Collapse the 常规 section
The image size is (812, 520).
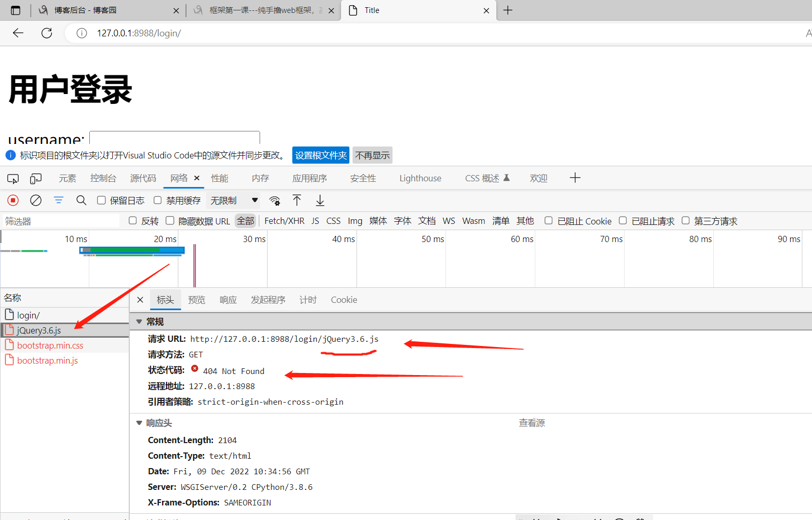(x=139, y=322)
